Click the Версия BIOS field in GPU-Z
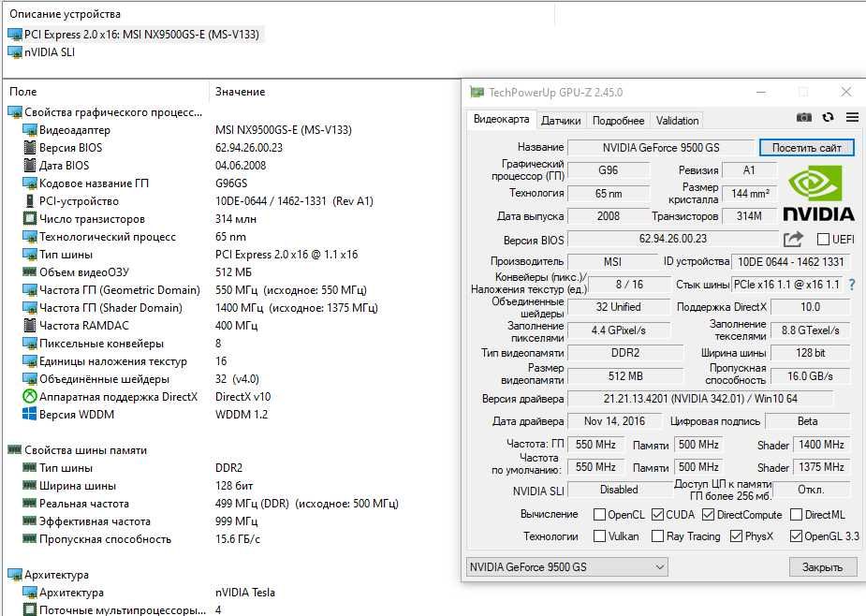 (x=673, y=239)
